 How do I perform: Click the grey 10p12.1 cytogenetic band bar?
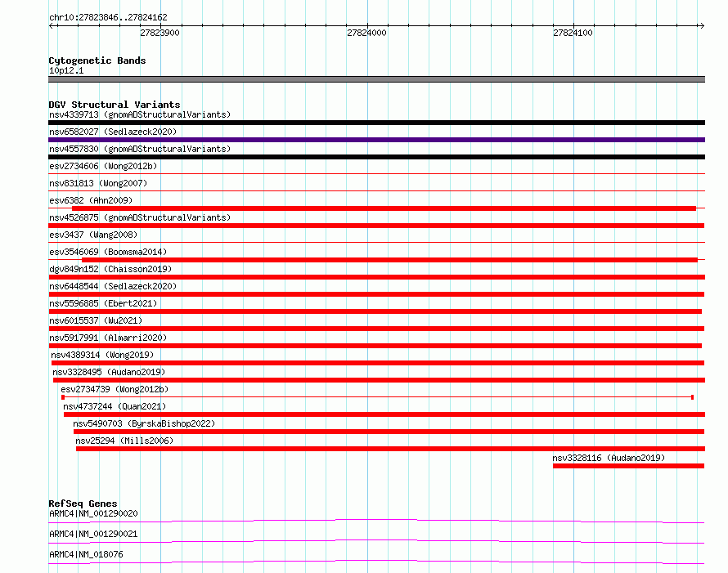pos(376,79)
